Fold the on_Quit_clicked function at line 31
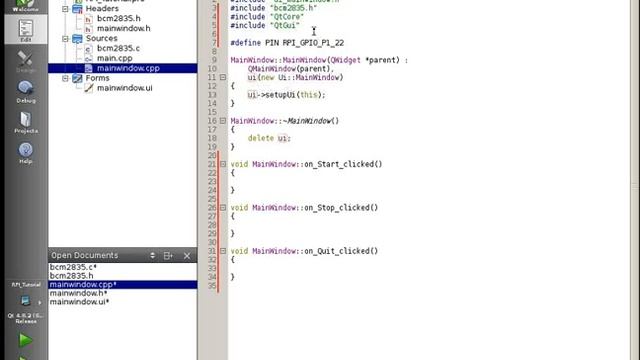Image resolution: width=640 pixels, height=360 pixels. 223,251
